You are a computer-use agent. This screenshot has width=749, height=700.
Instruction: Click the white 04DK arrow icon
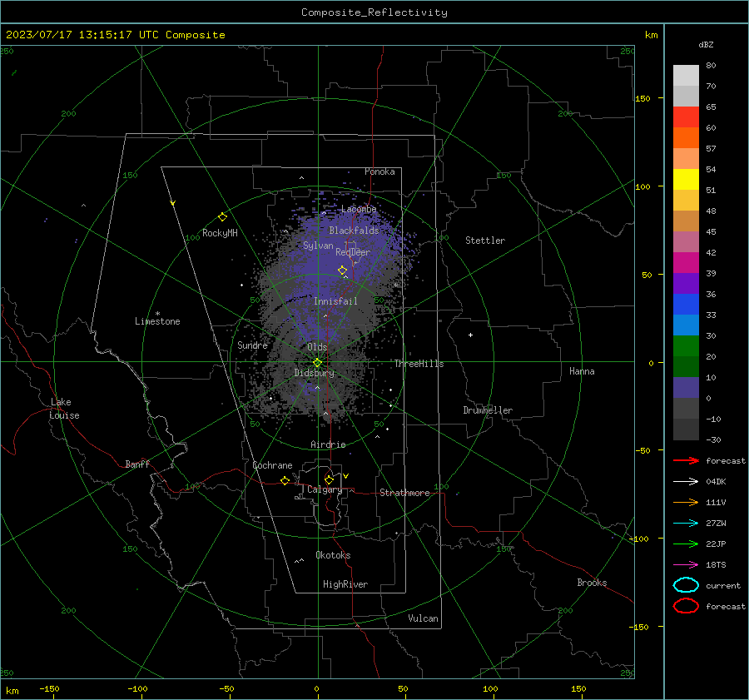coord(686,482)
